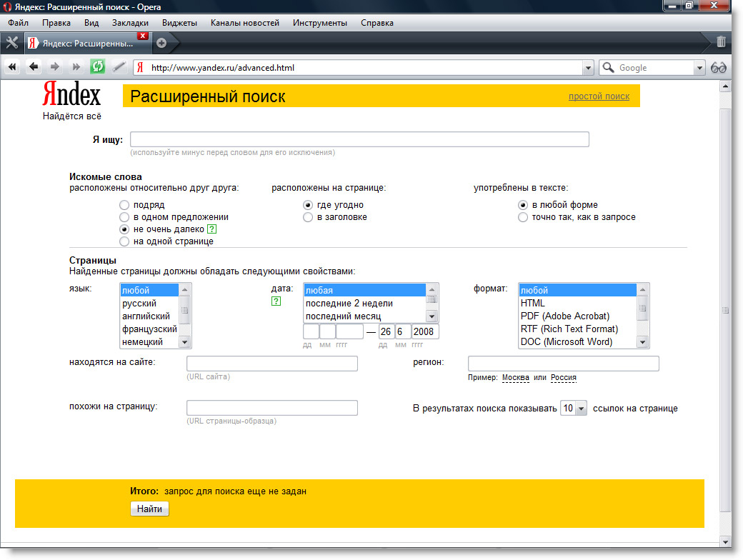Focus the 'похожи на страницу' URL field
743x560 pixels.
[x=272, y=408]
